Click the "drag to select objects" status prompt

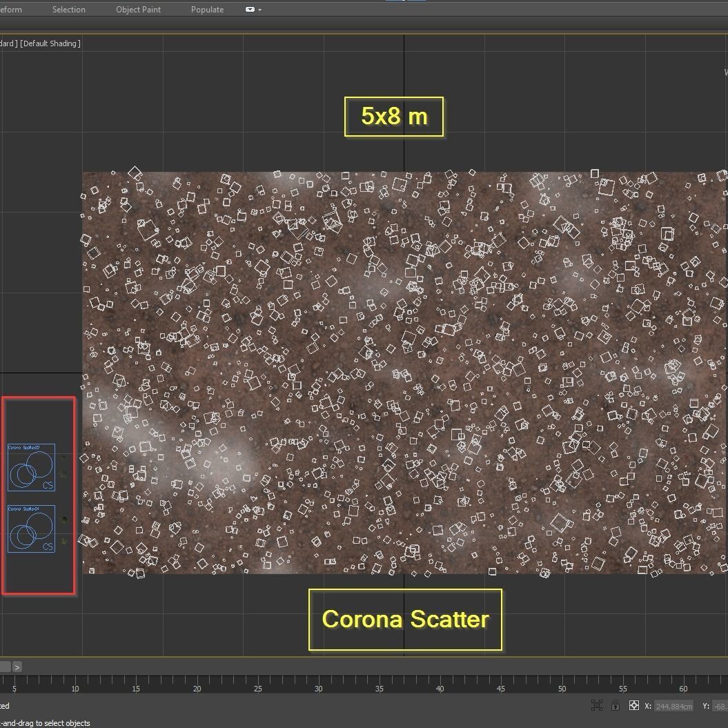click(x=53, y=723)
